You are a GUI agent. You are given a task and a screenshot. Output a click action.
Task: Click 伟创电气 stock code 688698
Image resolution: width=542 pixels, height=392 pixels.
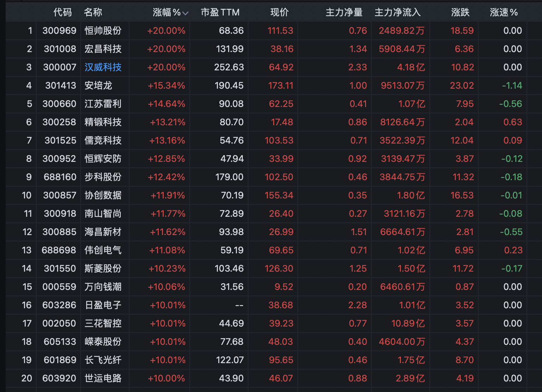(59, 250)
